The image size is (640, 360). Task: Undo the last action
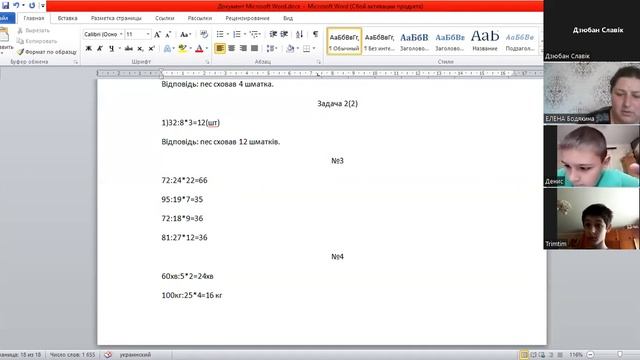16,5
